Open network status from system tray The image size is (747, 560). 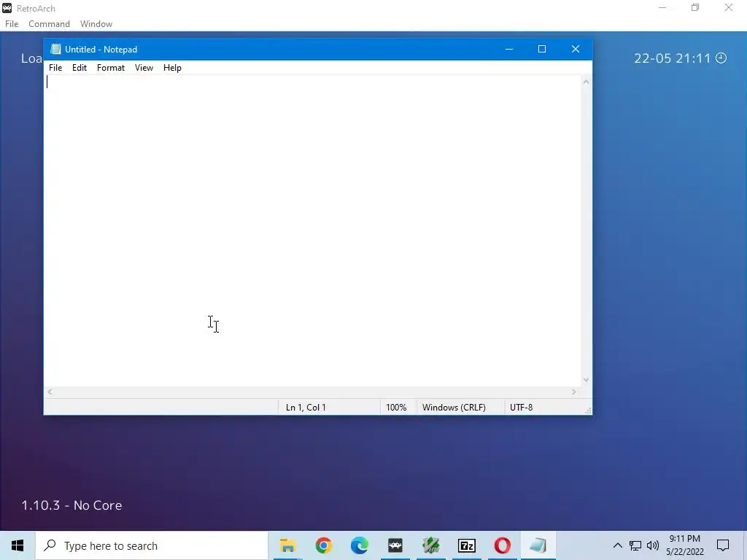(x=635, y=545)
